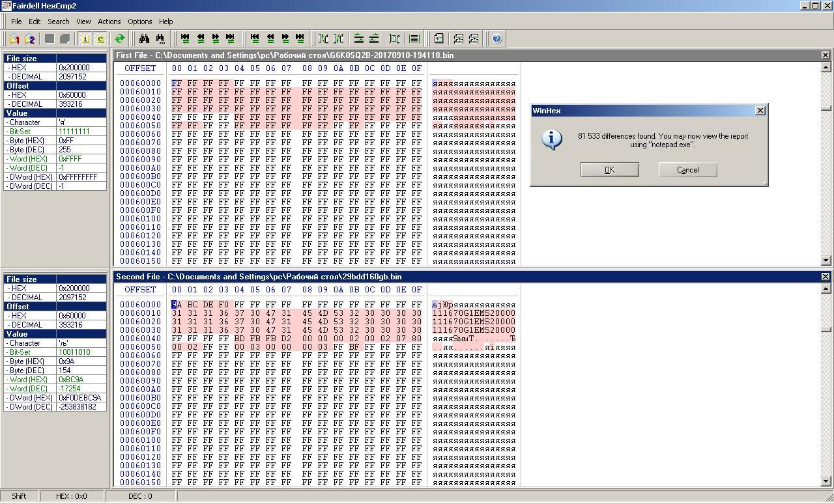Click the 'HEX : 0x0' status bar cell
The width and height of the screenshot is (834, 504).
[72, 496]
